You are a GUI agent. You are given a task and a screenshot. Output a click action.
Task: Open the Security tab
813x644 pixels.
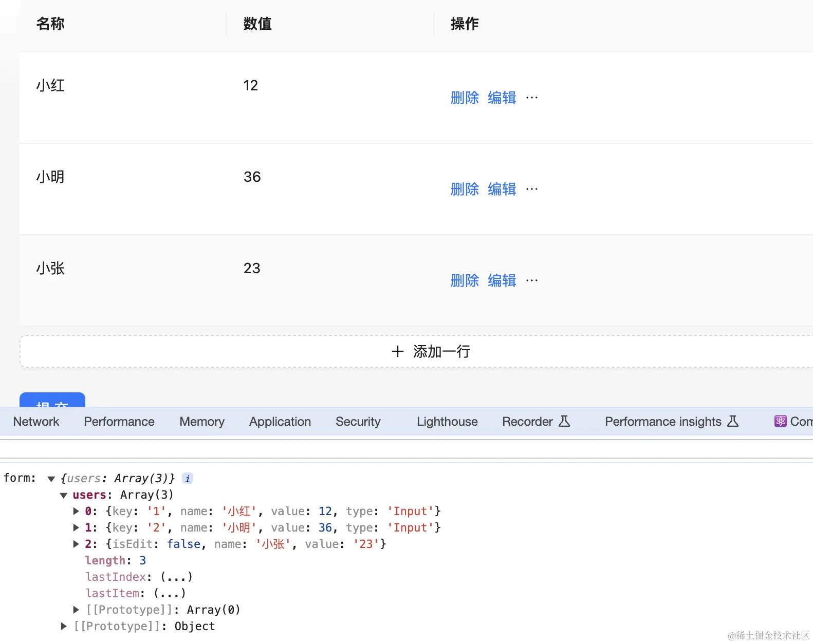(358, 422)
